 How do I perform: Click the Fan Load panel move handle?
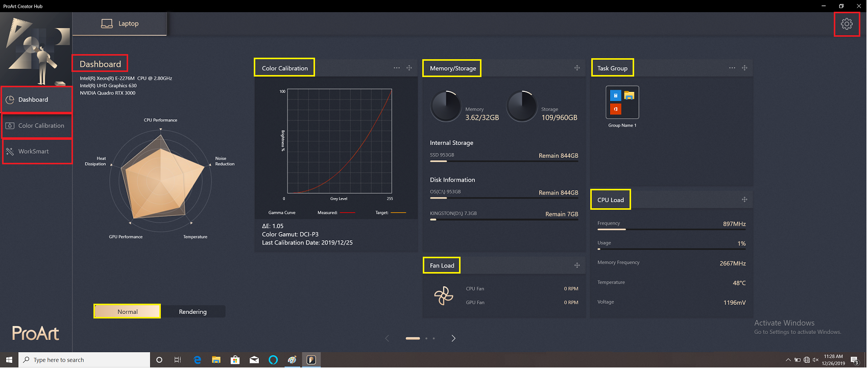[577, 265]
